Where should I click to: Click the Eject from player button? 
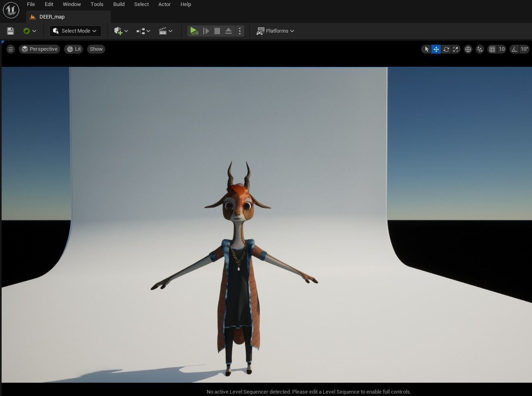coord(229,31)
